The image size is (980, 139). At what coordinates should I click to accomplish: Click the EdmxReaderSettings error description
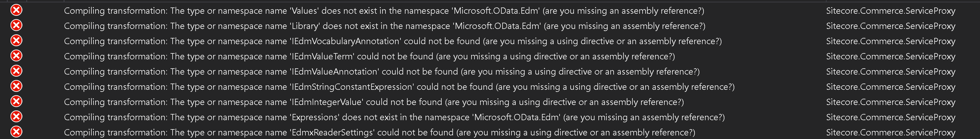[379, 132]
